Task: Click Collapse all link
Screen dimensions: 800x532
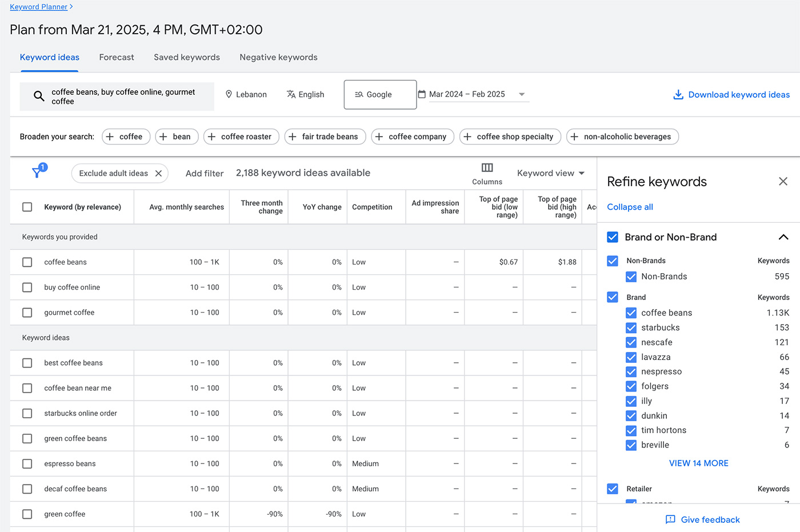Action: (x=630, y=207)
